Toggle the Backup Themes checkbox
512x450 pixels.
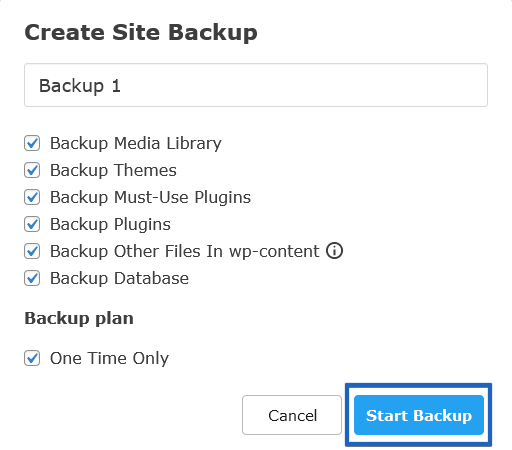(32, 170)
